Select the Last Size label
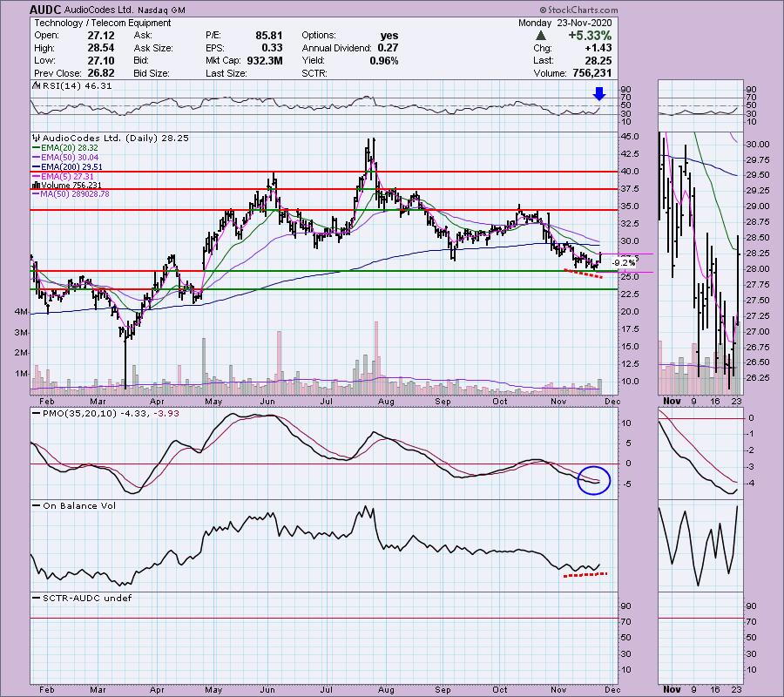Screen dimensions: 784x697 [226, 73]
